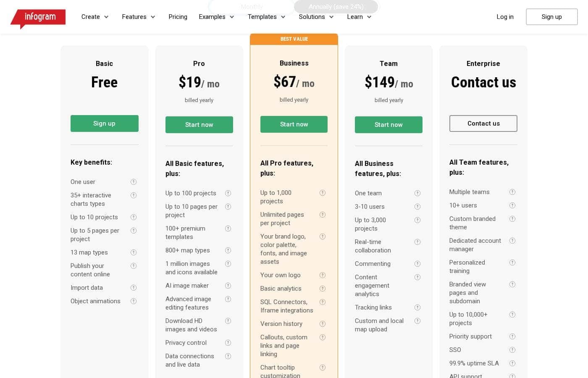Click info icon next to 'Real-time collaboration'

pos(417,242)
